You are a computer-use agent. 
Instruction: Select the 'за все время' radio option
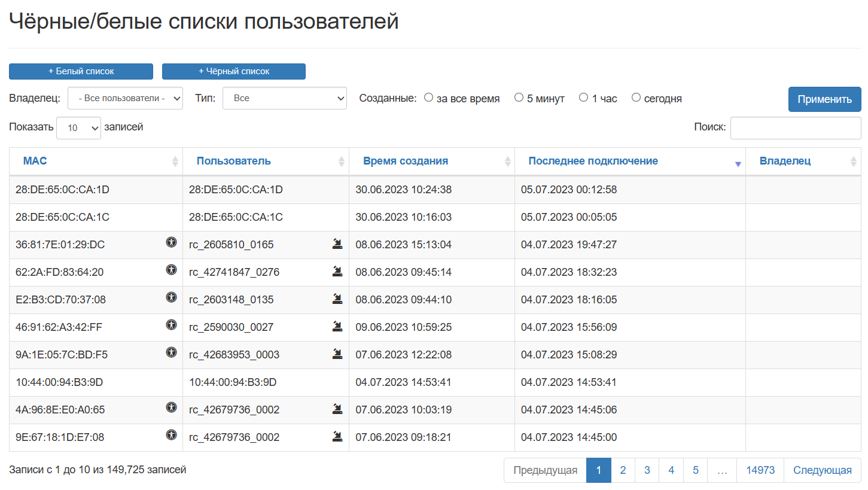tap(428, 98)
